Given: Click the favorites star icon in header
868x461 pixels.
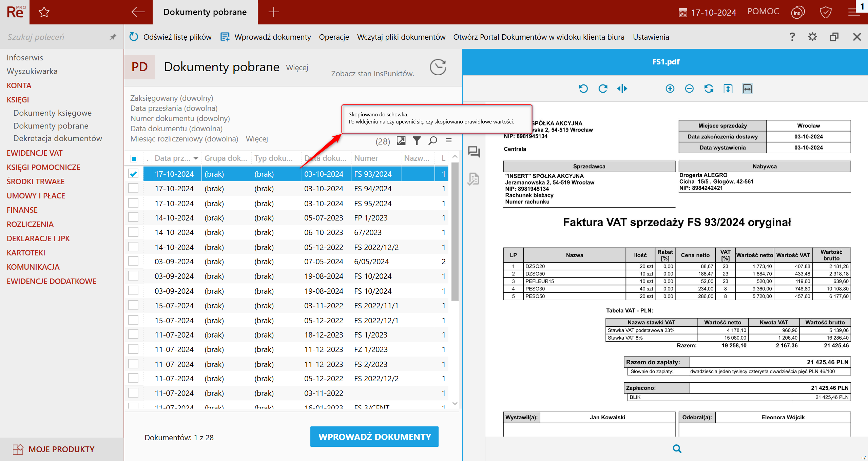Looking at the screenshot, I should [44, 12].
